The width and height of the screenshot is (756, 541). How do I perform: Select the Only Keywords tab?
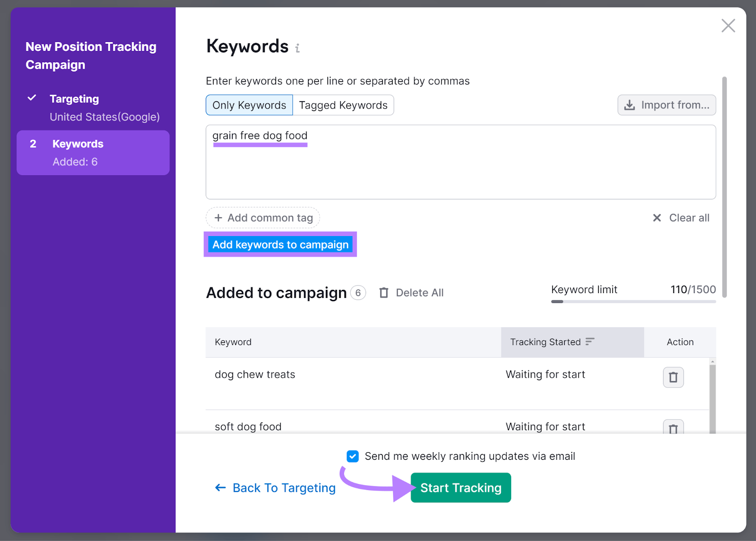[x=249, y=105]
